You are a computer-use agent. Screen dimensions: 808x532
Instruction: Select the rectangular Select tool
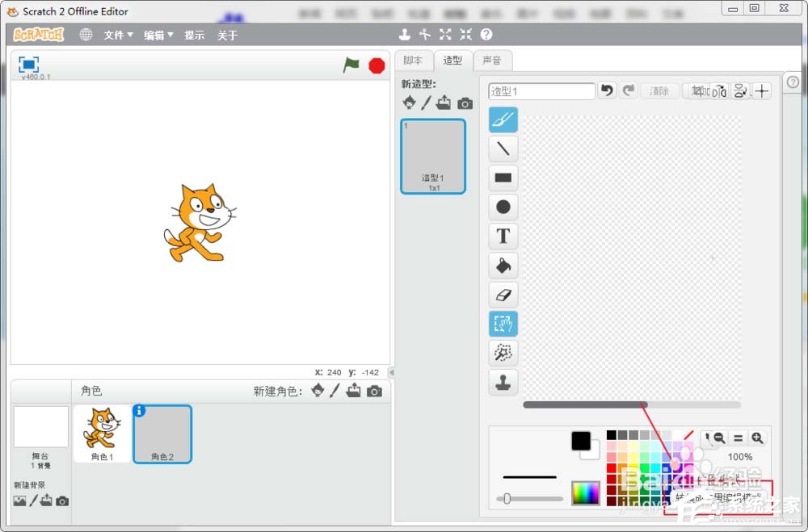tap(503, 323)
